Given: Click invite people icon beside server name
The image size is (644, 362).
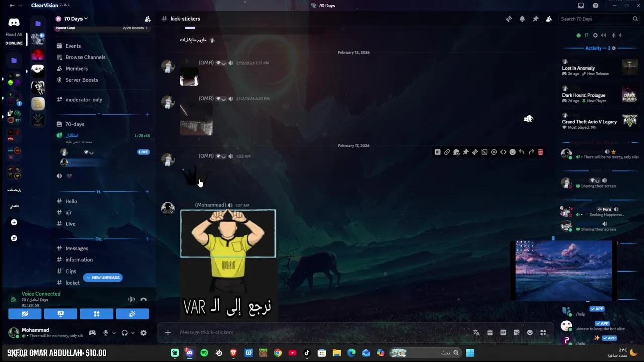Looking at the screenshot, I should click(147, 19).
